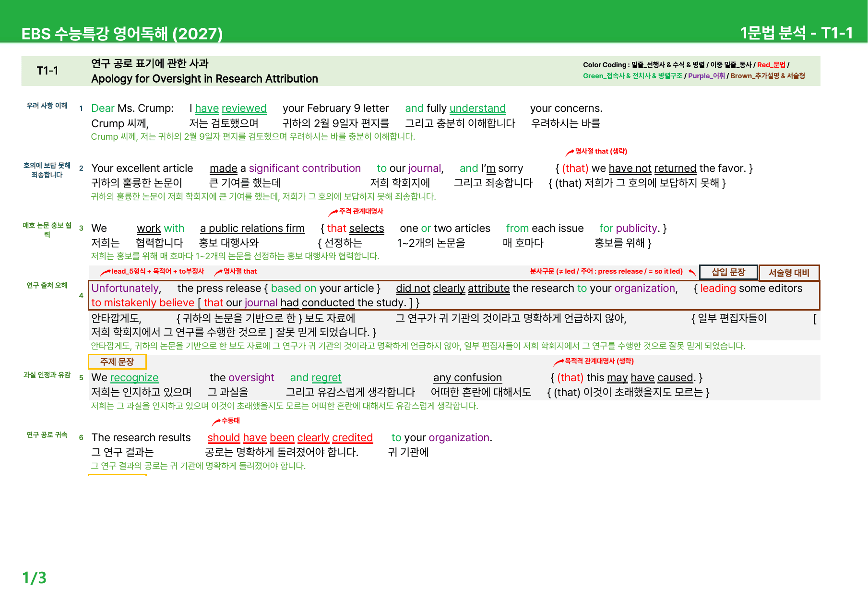Click the red arrow beside 주격 관계대명사
Screen dimensions: 868x614
pos(333,212)
